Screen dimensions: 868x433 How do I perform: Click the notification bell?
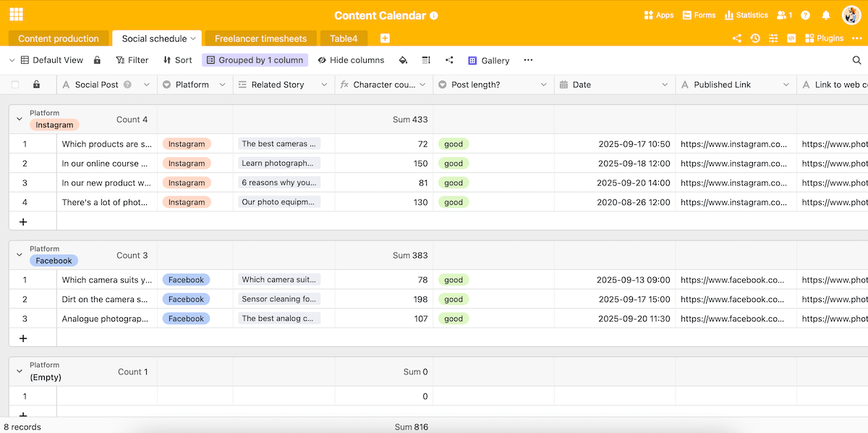coord(825,14)
